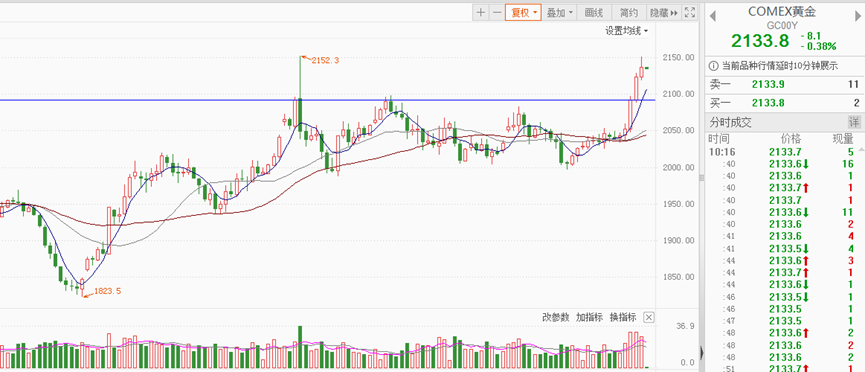Viewport: 865px width, 372px height.
Task: Click the 1823.5 low price marker
Action: (108, 291)
